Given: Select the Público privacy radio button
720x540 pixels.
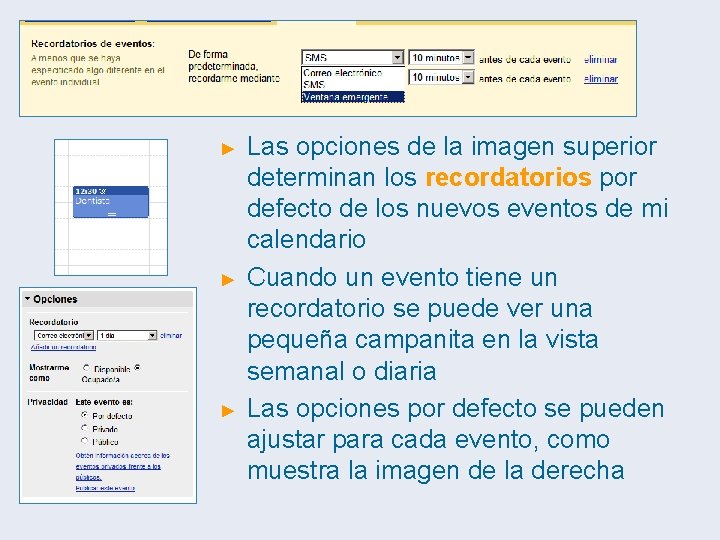Looking at the screenshot, I should [84, 441].
